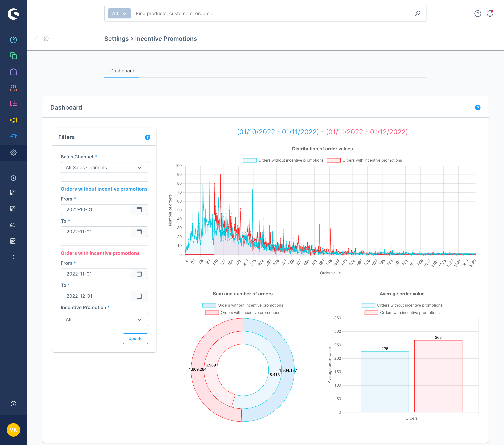
Task: Edit the 2022-10-01 From date field
Action: [96, 210]
